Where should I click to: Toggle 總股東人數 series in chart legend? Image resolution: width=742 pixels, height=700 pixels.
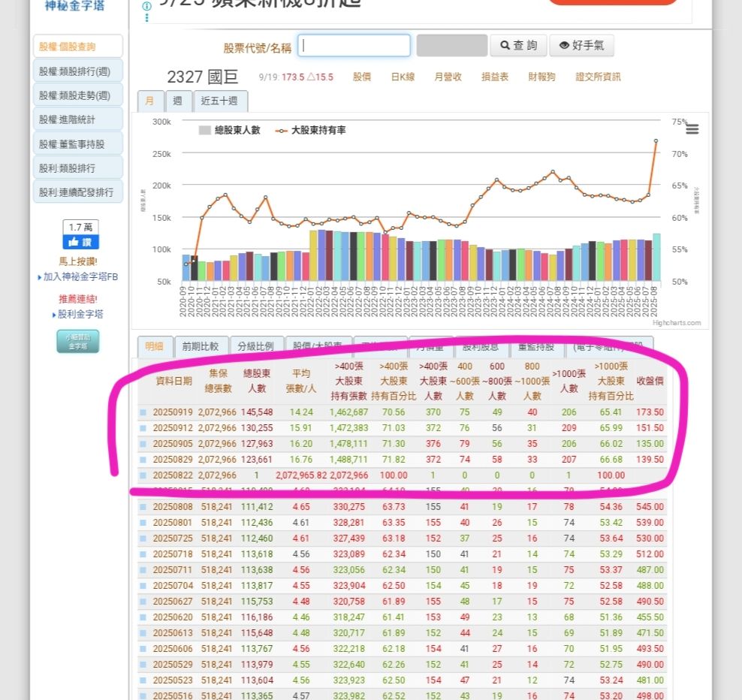pos(230,131)
